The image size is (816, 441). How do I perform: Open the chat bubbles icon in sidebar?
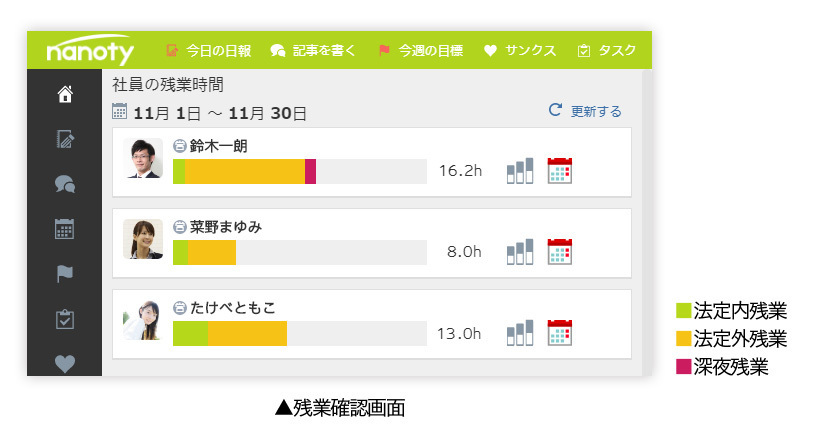(x=65, y=184)
